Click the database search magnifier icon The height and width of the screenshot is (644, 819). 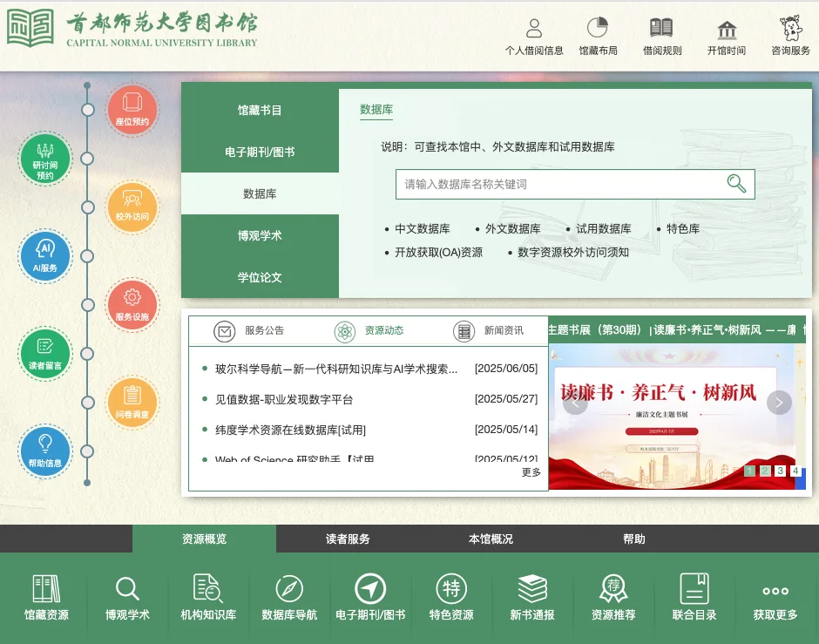(736, 183)
